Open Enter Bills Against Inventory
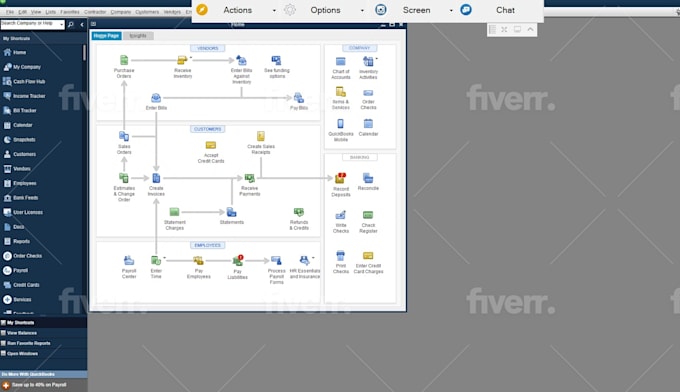Viewport: 680px width, 392px height. point(241,60)
